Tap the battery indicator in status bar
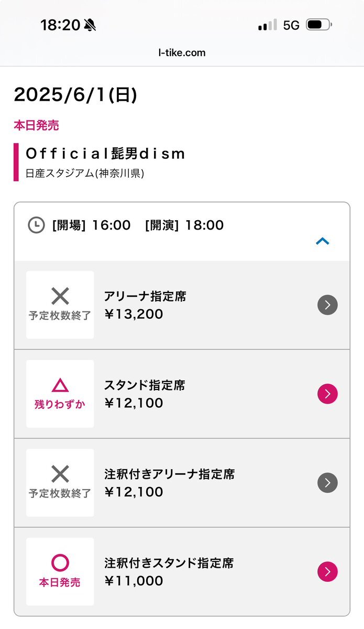Image resolution: width=364 pixels, height=629 pixels. [x=319, y=25]
